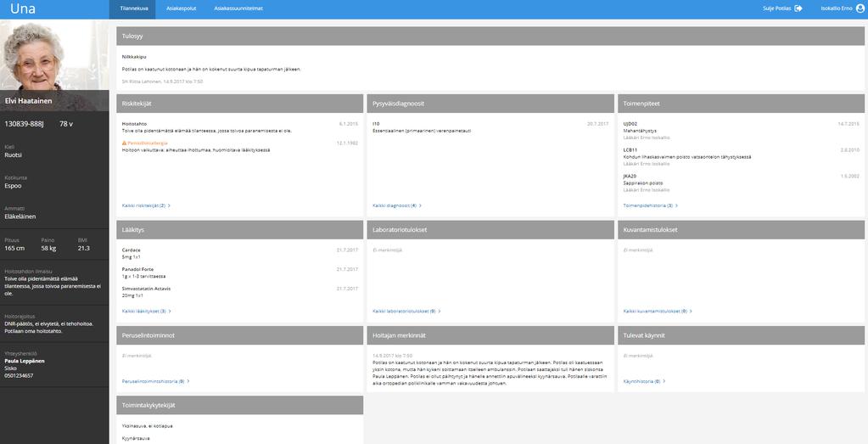Open the Käyntihistoria (0) link

[x=644, y=381]
